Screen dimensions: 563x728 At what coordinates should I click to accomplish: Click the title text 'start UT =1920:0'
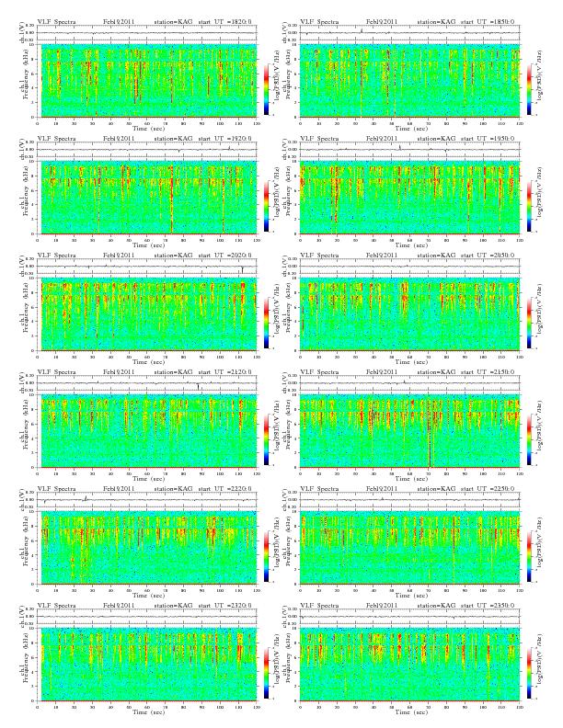point(224,139)
